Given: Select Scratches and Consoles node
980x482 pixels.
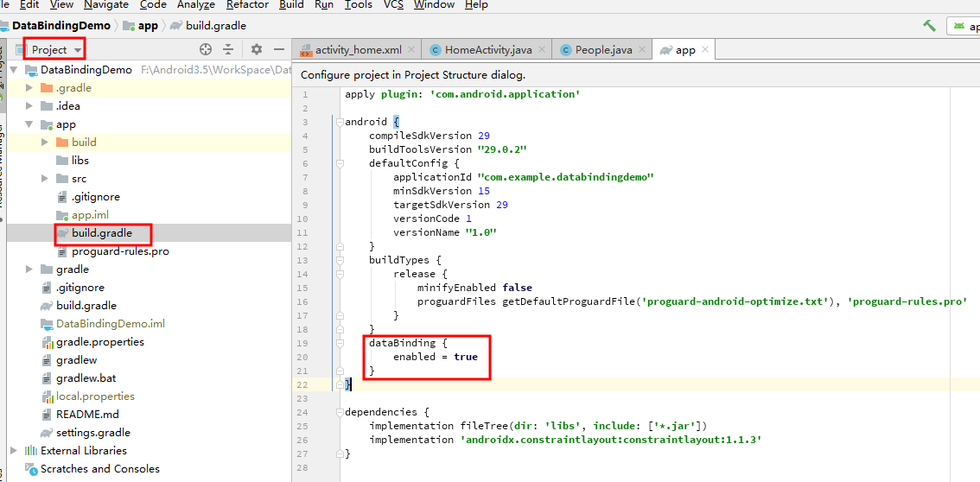Looking at the screenshot, I should click(100, 469).
